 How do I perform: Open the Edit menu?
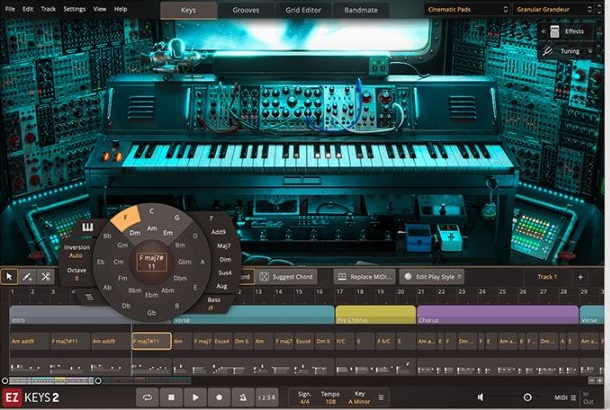pos(28,9)
